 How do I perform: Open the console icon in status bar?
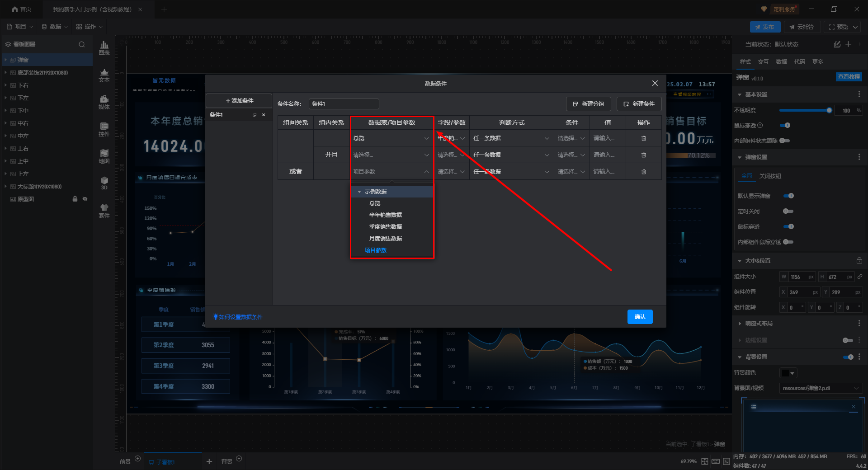[x=726, y=461]
